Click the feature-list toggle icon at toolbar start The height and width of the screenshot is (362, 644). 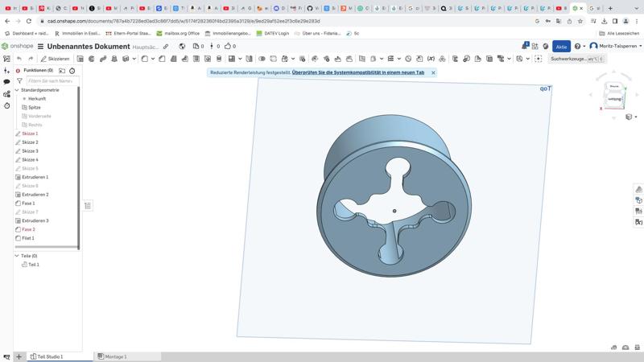(x=6, y=59)
